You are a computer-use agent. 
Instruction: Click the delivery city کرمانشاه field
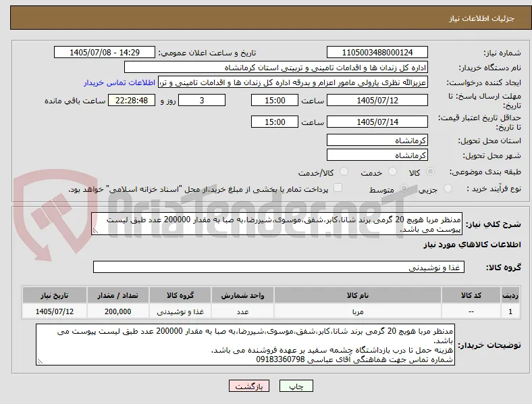pos(377,155)
